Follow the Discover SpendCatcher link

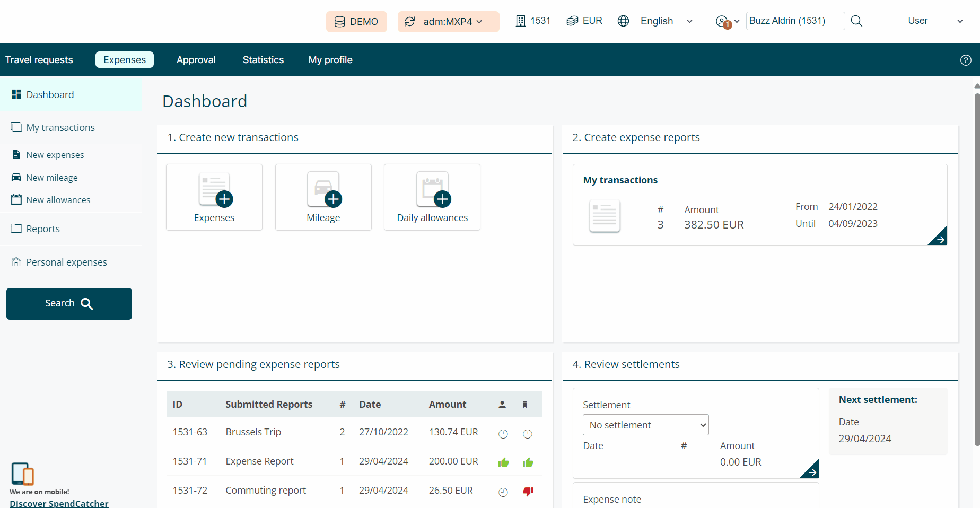[59, 503]
